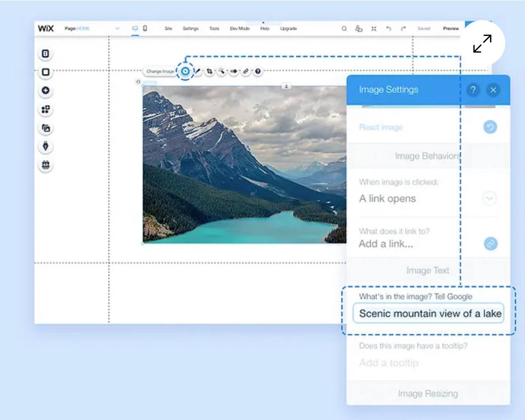The image size is (525, 420).
Task: Click the 'Add a link...' field
Action: (386, 244)
